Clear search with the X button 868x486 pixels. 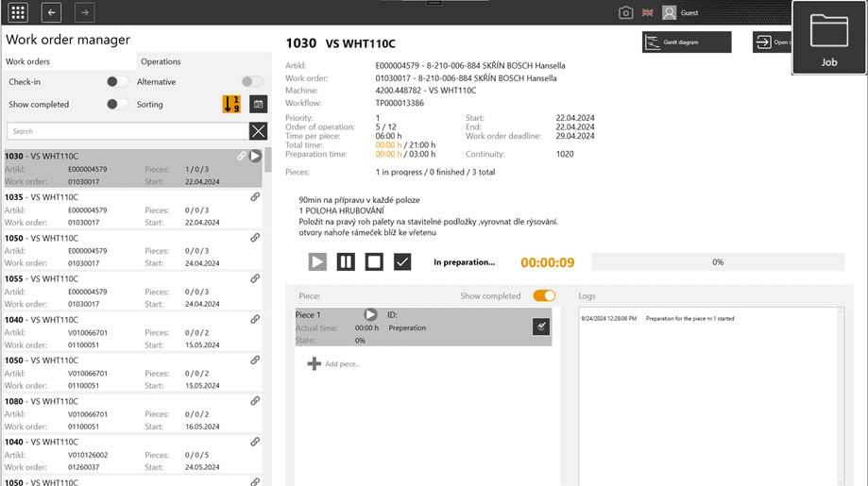(x=258, y=131)
